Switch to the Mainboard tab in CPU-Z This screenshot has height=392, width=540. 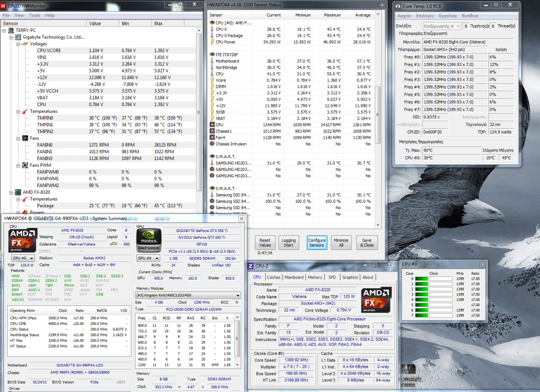(294, 277)
